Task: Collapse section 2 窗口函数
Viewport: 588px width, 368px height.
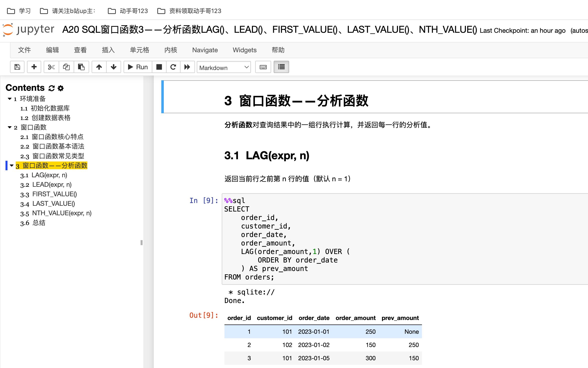Action: (9, 127)
